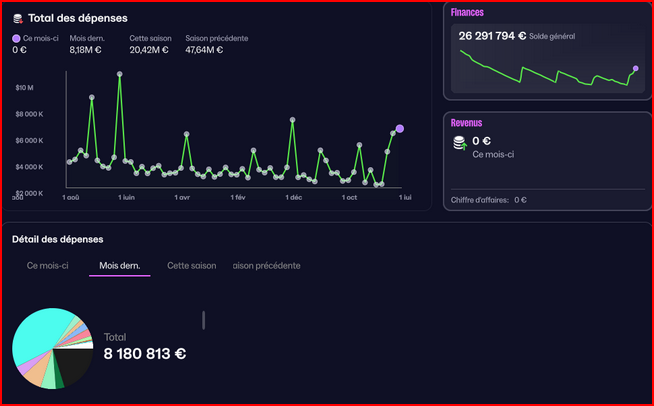
Task: Click the Finances balance mini chart
Action: coord(545,70)
